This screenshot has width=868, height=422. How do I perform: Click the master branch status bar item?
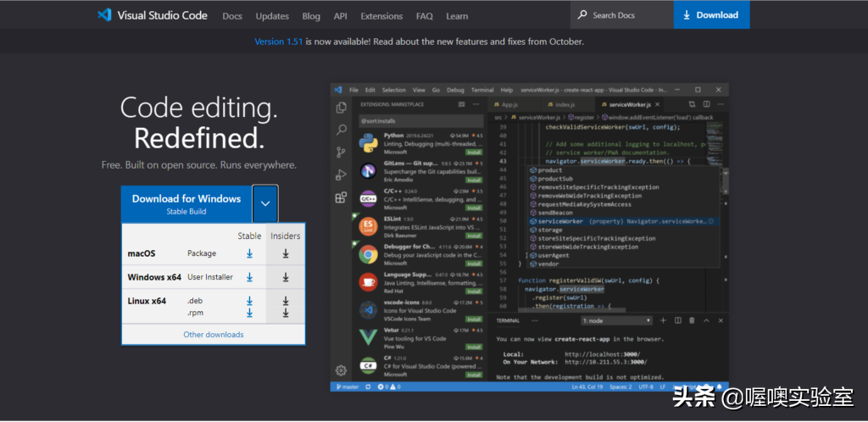(x=348, y=386)
